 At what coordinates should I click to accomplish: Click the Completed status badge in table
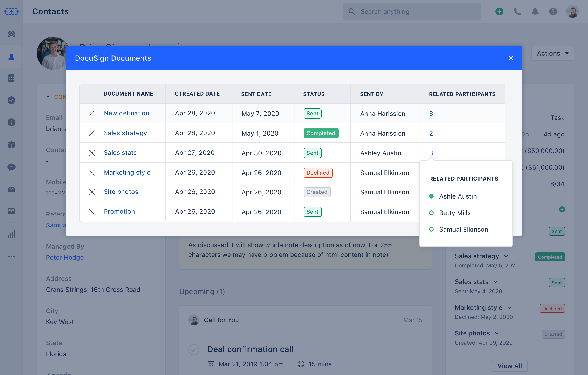click(x=321, y=134)
